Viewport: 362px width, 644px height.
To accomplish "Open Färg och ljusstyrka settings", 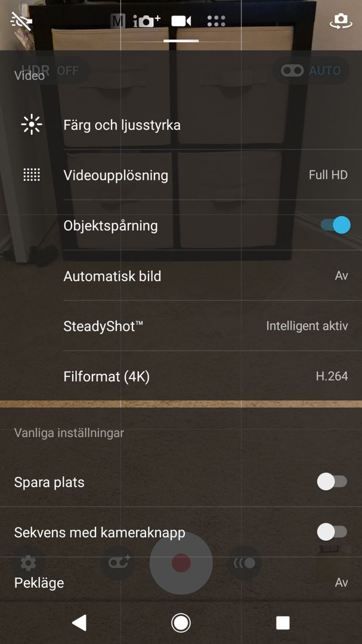I will point(122,125).
